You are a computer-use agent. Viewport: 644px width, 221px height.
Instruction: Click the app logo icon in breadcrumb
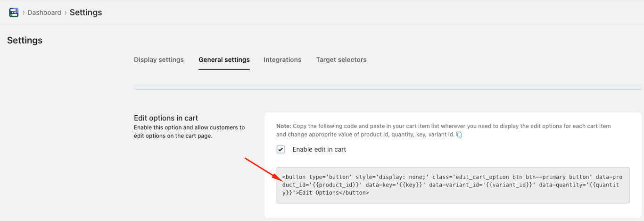coord(14,12)
